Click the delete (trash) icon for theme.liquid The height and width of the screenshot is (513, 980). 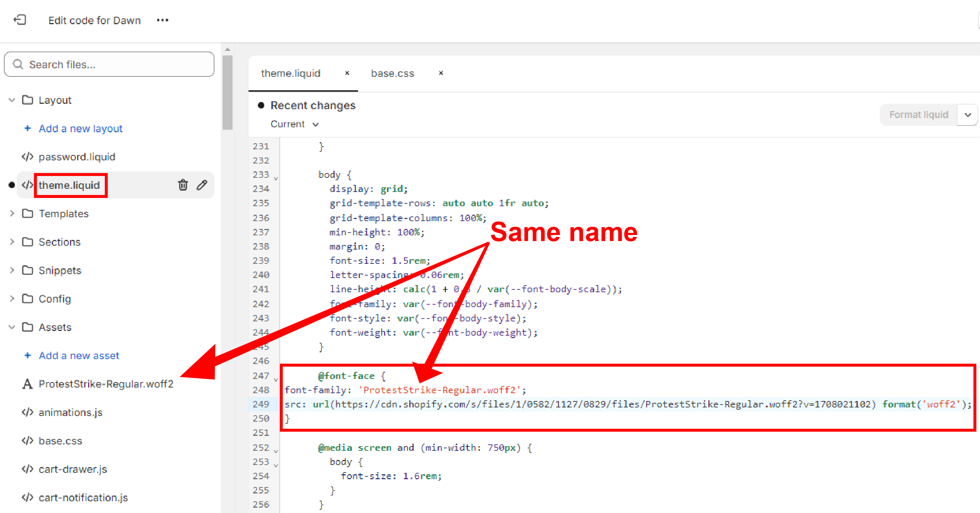183,185
